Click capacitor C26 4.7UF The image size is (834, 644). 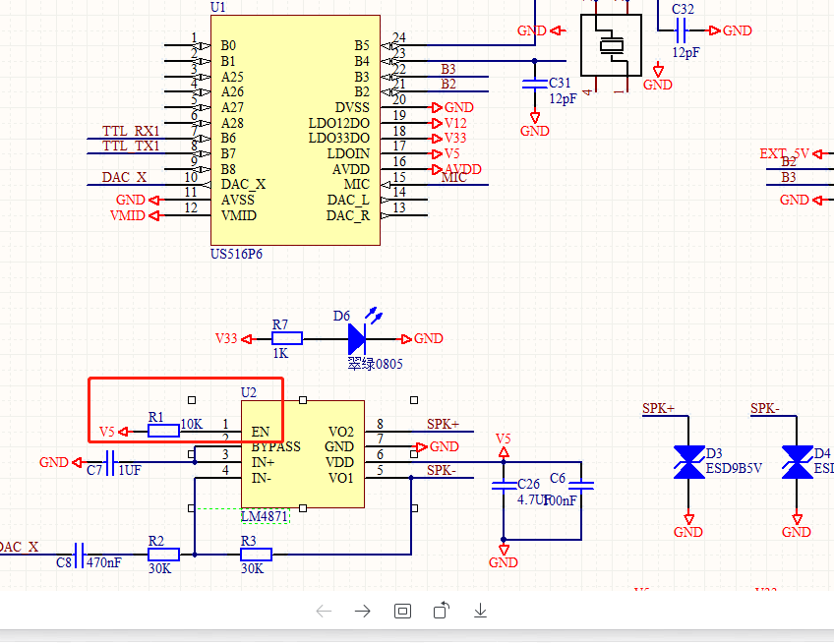pyautogui.click(x=504, y=485)
